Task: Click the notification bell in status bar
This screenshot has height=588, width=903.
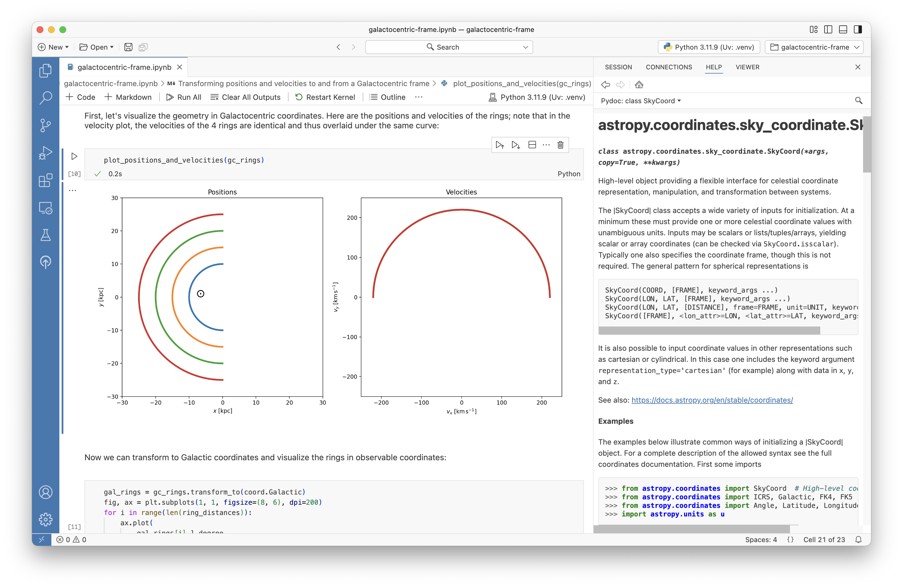Action: coord(858,540)
